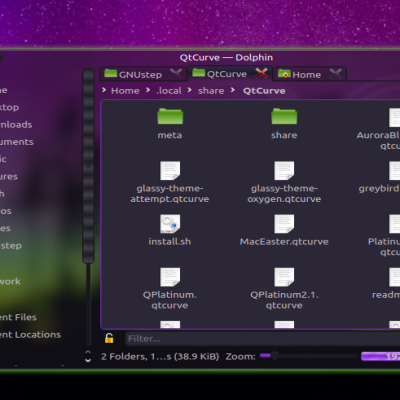Open Network entry in places panel

point(10,281)
